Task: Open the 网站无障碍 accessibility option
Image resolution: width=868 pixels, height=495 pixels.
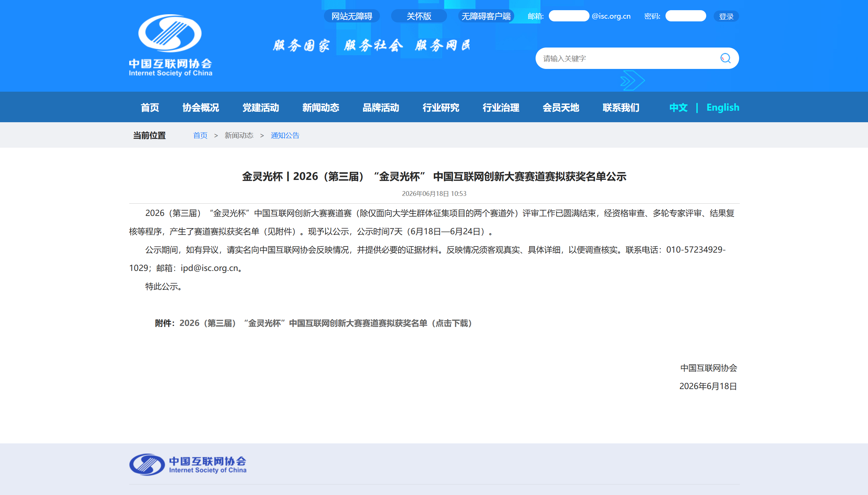Action: click(352, 16)
